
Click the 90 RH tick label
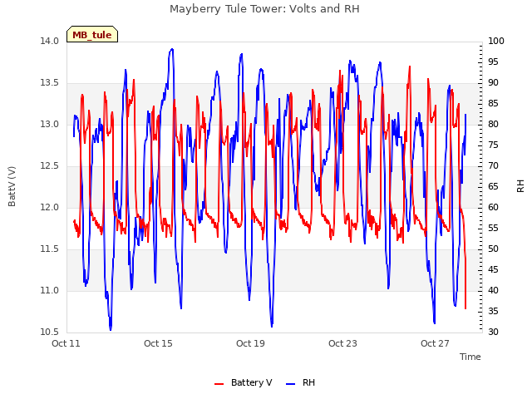(x=493, y=83)
